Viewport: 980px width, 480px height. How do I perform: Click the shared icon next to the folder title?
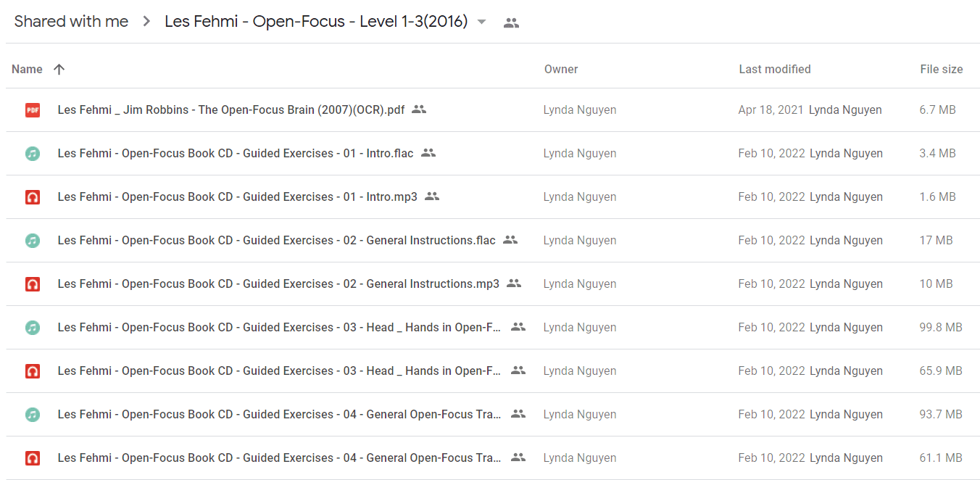511,22
